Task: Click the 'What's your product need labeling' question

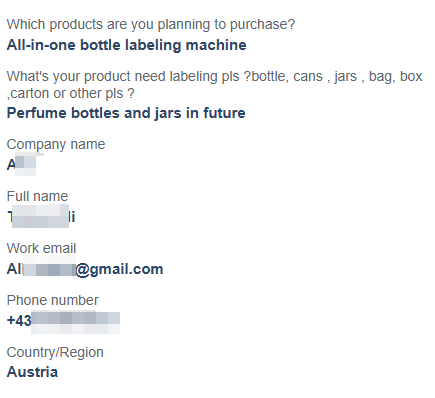Action: 215,85
